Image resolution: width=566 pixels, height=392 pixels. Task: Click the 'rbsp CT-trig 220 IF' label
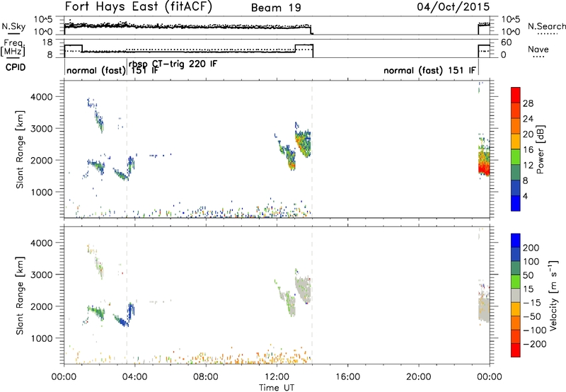tap(173, 64)
